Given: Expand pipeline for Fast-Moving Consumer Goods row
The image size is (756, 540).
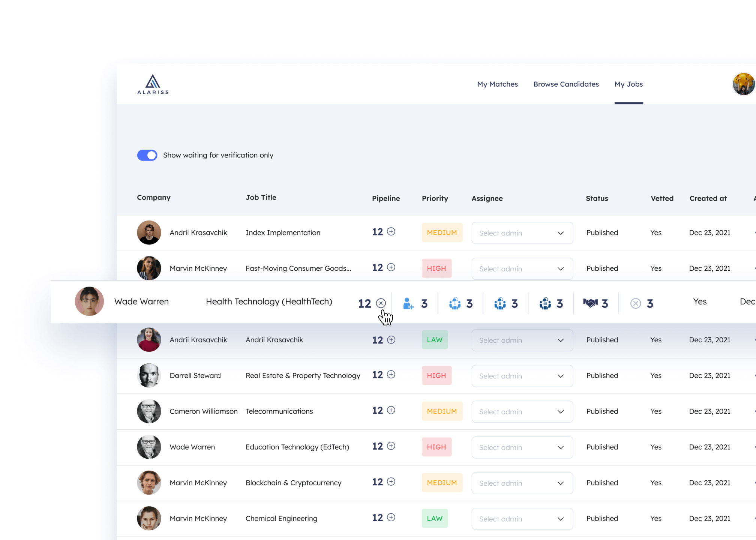Looking at the screenshot, I should point(391,267).
